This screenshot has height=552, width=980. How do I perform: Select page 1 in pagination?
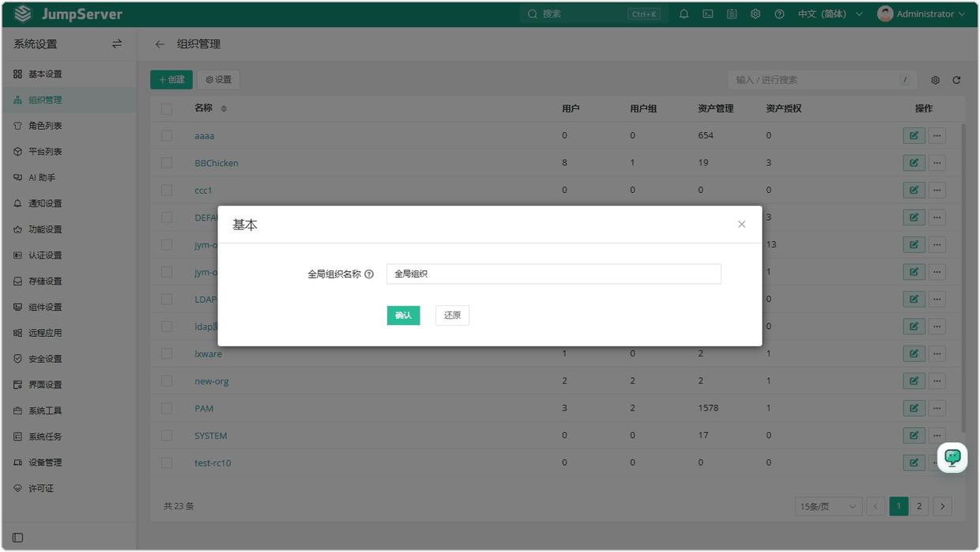coord(899,507)
